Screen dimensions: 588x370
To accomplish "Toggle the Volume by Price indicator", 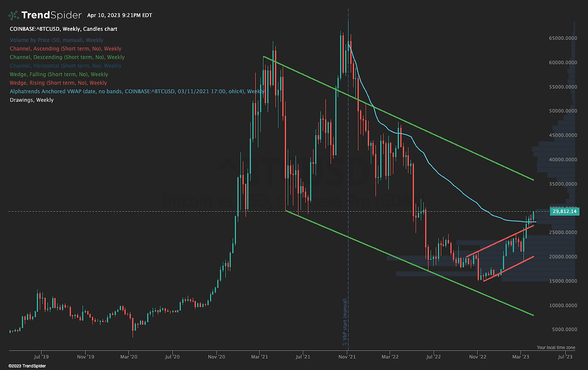I will tap(56, 40).
